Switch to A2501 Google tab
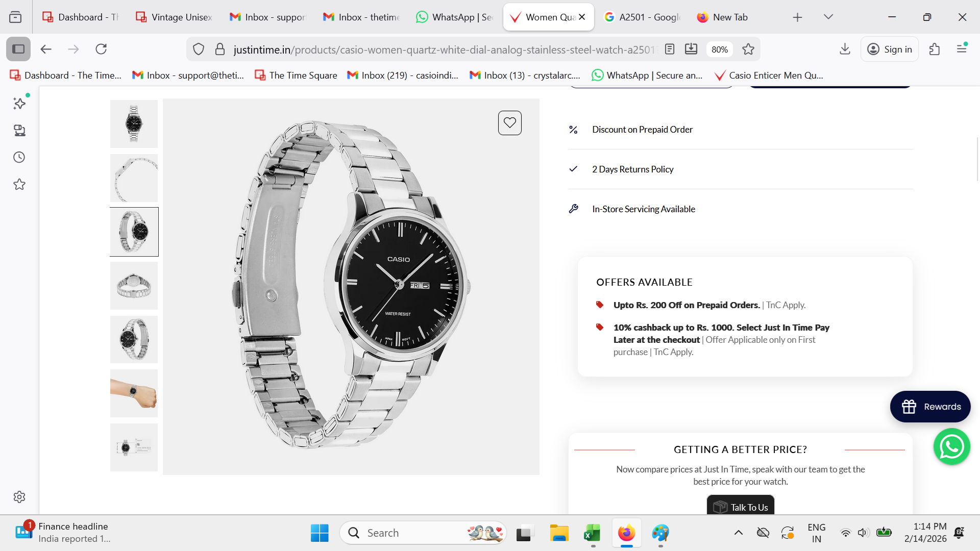This screenshot has width=980, height=551. [x=642, y=17]
